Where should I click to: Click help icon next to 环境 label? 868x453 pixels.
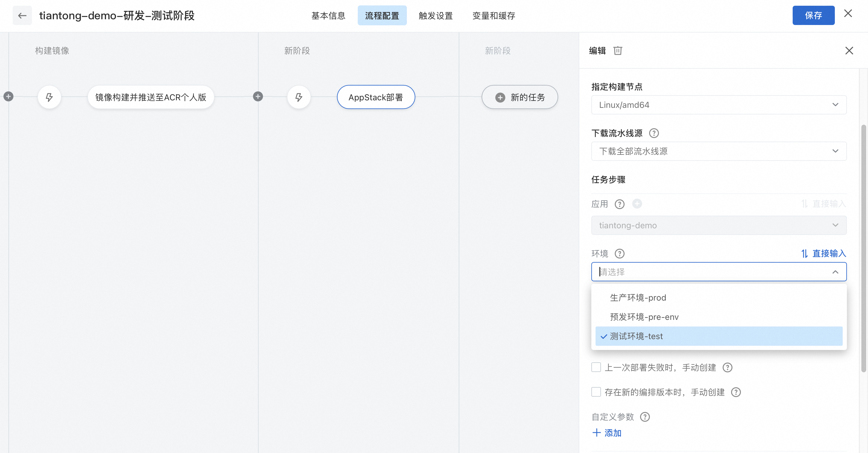click(x=619, y=254)
